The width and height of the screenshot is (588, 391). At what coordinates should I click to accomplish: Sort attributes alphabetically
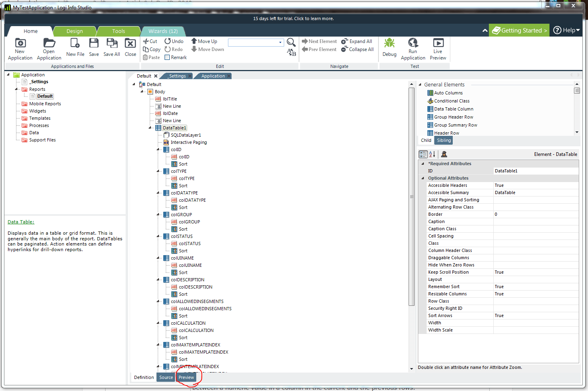click(x=432, y=154)
